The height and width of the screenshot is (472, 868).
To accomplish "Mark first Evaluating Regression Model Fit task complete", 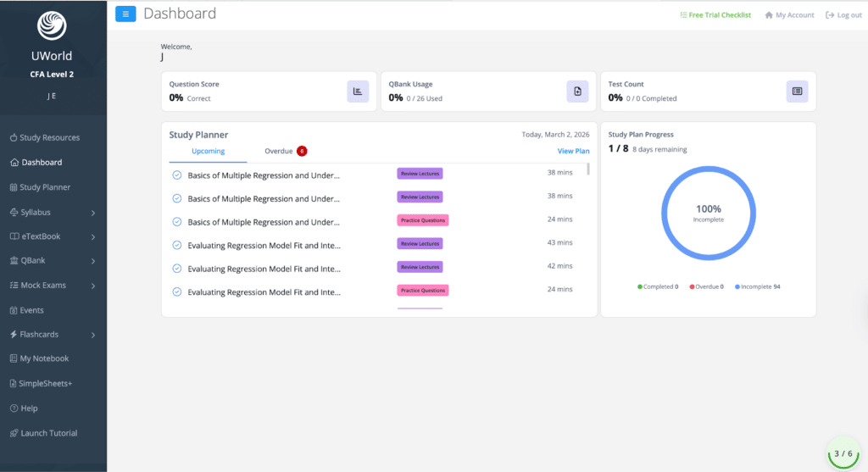I will (177, 245).
